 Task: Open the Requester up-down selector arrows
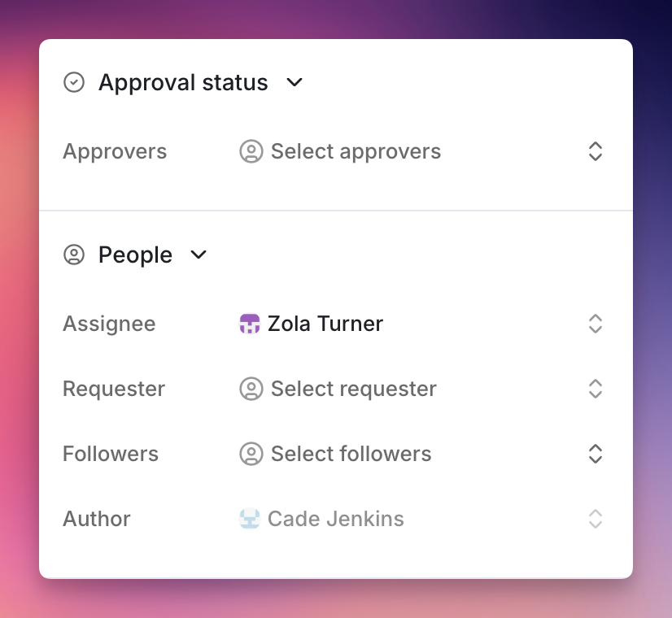tap(596, 389)
